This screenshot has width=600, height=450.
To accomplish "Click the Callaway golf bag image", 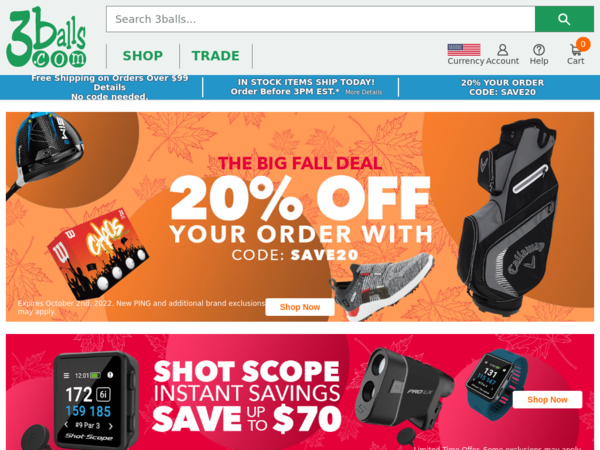I will (506, 217).
